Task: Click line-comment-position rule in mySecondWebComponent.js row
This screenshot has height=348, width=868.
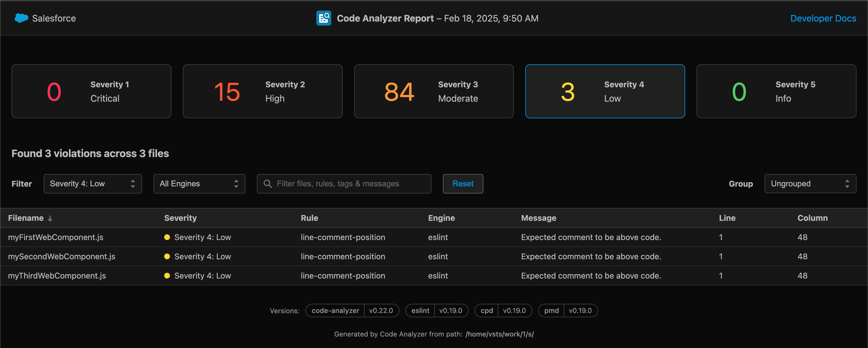Action: (x=343, y=257)
